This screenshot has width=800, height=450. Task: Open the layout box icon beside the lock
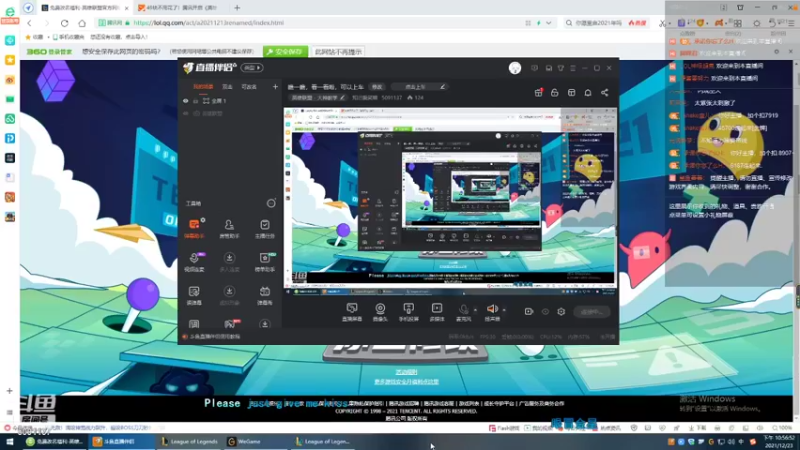[x=571, y=92]
